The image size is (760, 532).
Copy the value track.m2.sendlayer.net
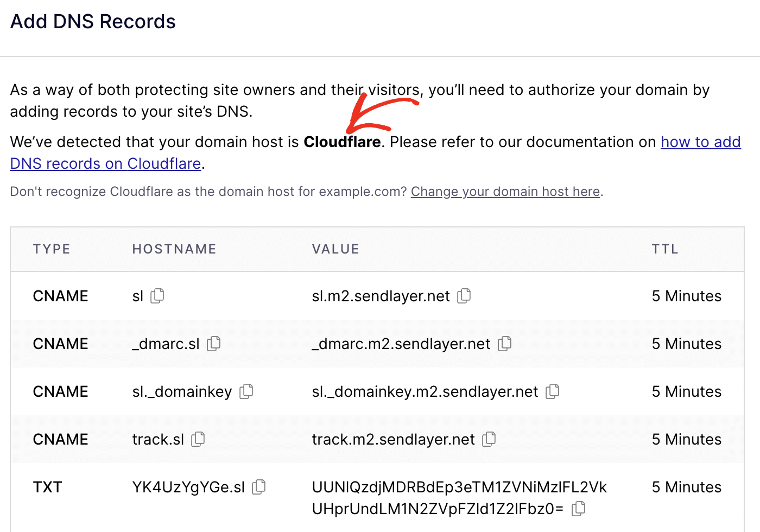489,439
